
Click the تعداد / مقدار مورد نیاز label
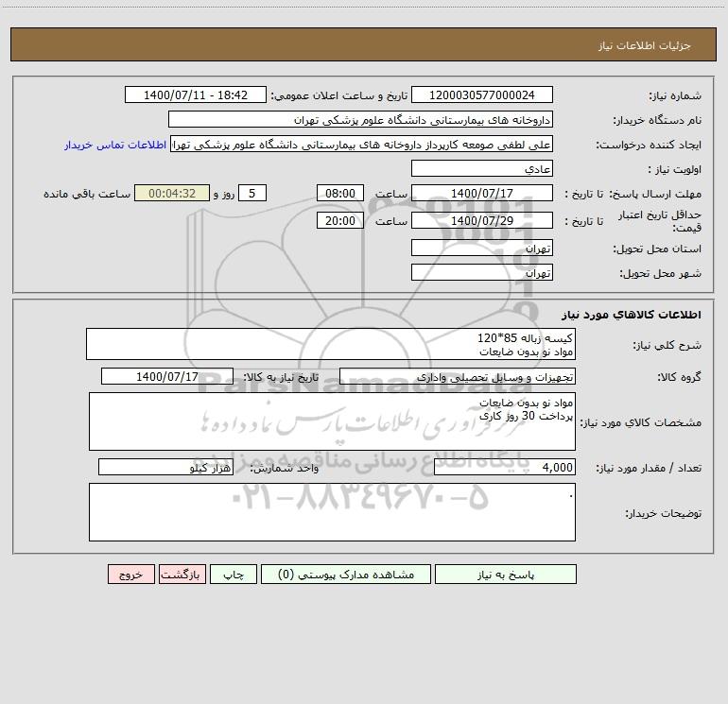[x=649, y=469]
